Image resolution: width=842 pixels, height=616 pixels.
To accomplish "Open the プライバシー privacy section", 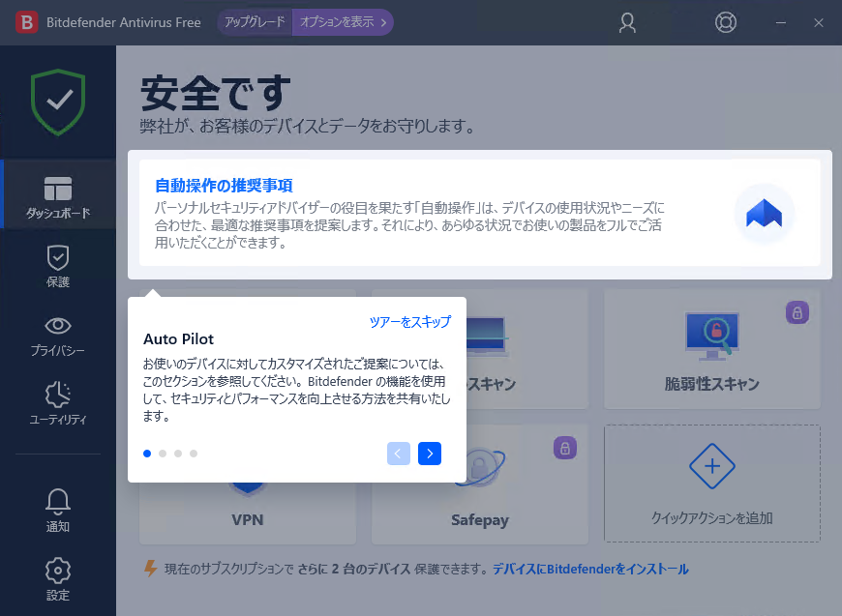I will (x=58, y=336).
